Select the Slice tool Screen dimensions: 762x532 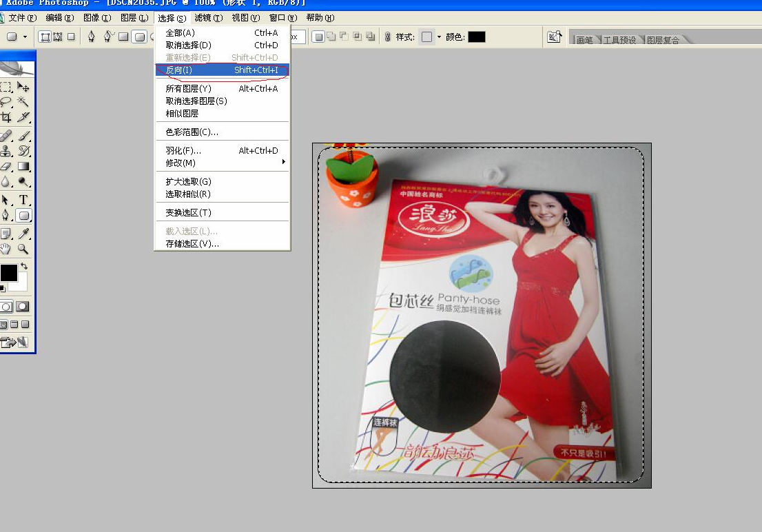23,117
